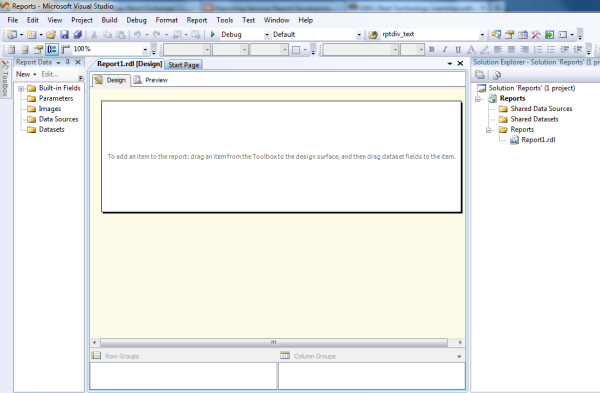Click the New Project toolbar icon

pos(12,35)
